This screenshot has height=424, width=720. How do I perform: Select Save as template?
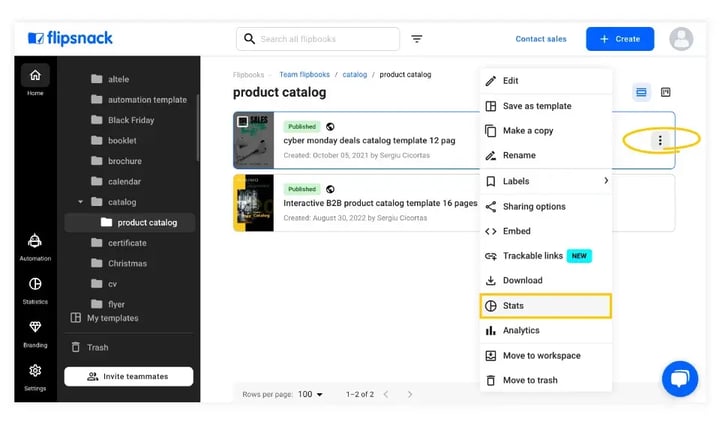(546, 106)
